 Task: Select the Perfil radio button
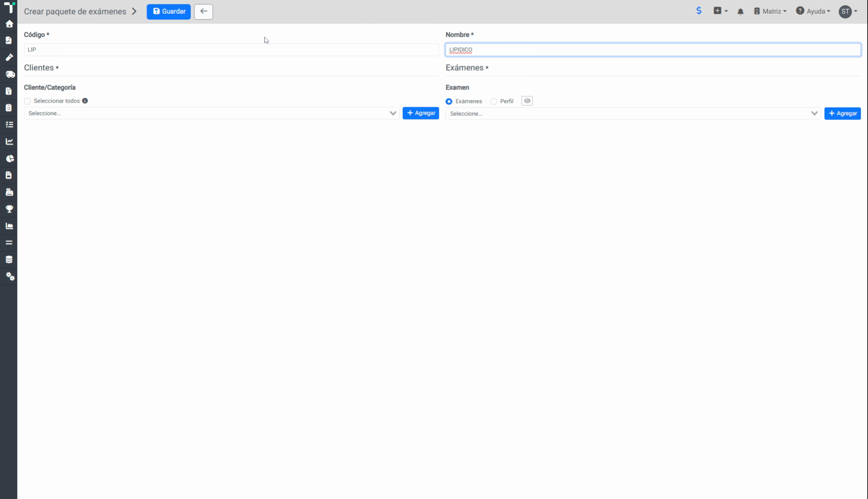click(x=494, y=101)
